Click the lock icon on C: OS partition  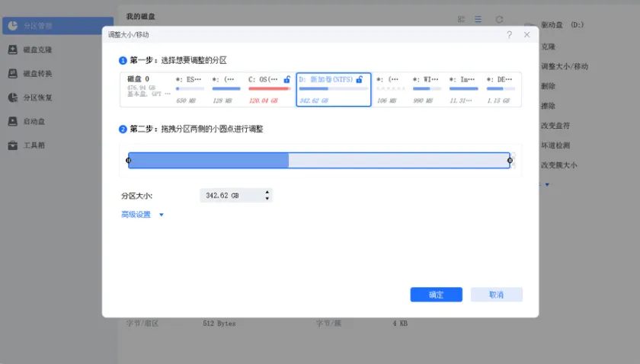coord(286,79)
